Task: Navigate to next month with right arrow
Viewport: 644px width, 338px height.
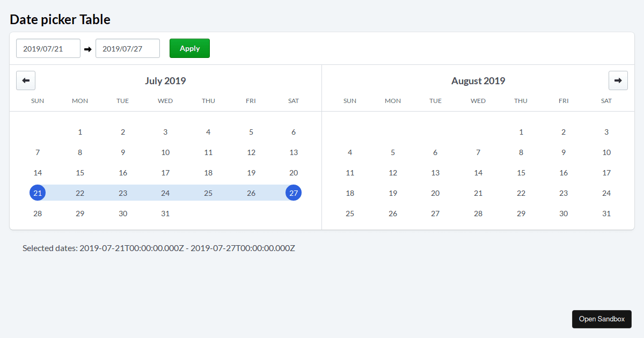Action: [x=618, y=80]
